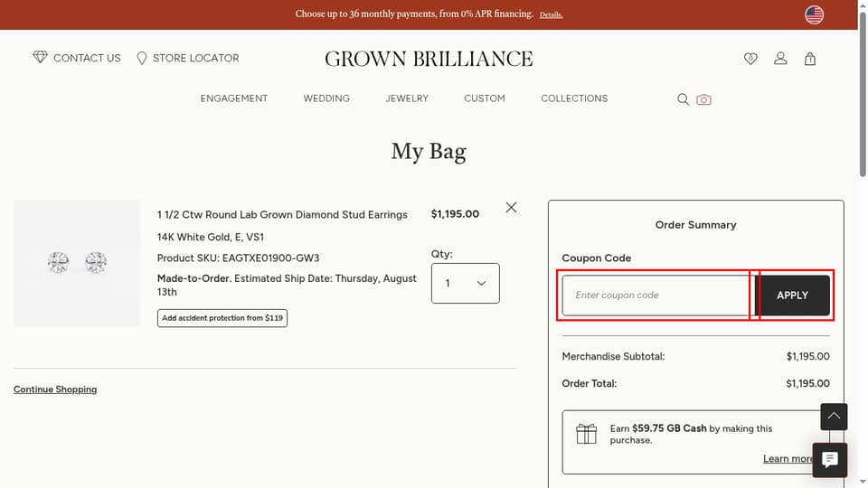Click the 14K White Gold, E, VS1 text

click(x=211, y=237)
